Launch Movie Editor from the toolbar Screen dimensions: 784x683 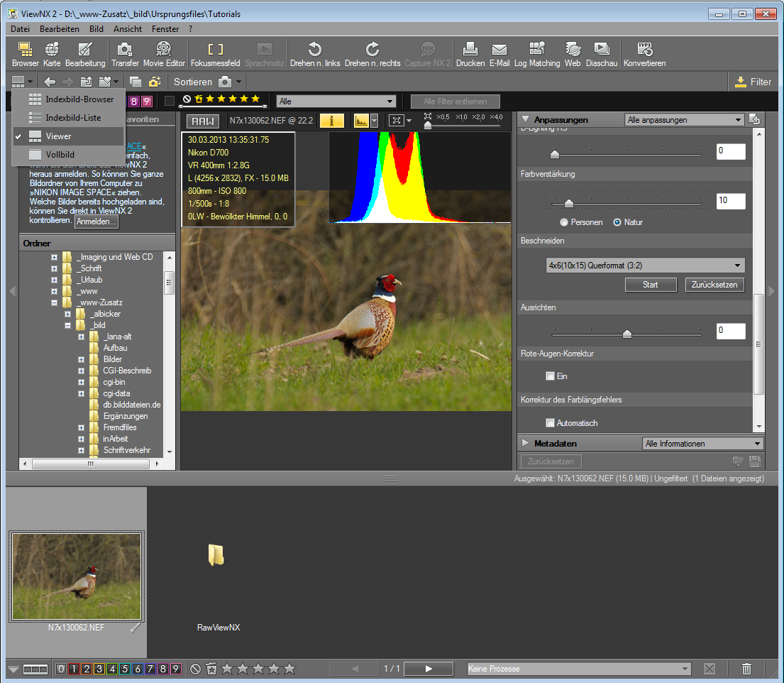point(164,54)
